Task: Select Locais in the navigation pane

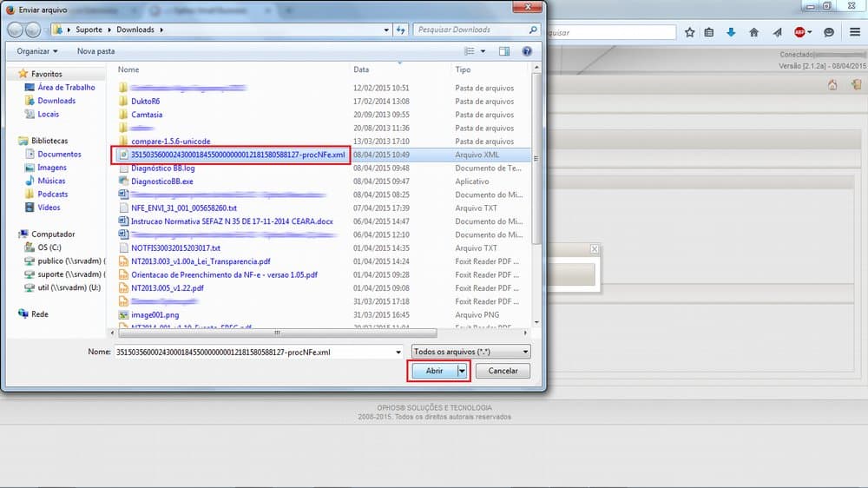Action: pyautogui.click(x=48, y=114)
